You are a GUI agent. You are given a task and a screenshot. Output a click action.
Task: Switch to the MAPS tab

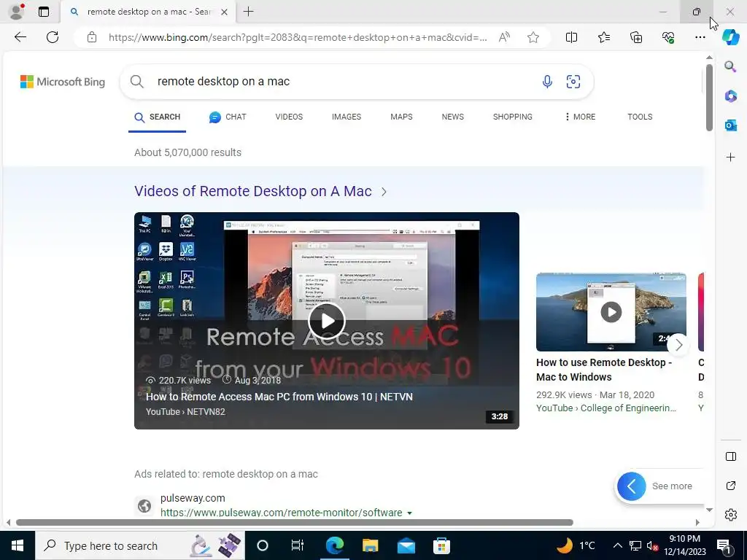pyautogui.click(x=401, y=117)
